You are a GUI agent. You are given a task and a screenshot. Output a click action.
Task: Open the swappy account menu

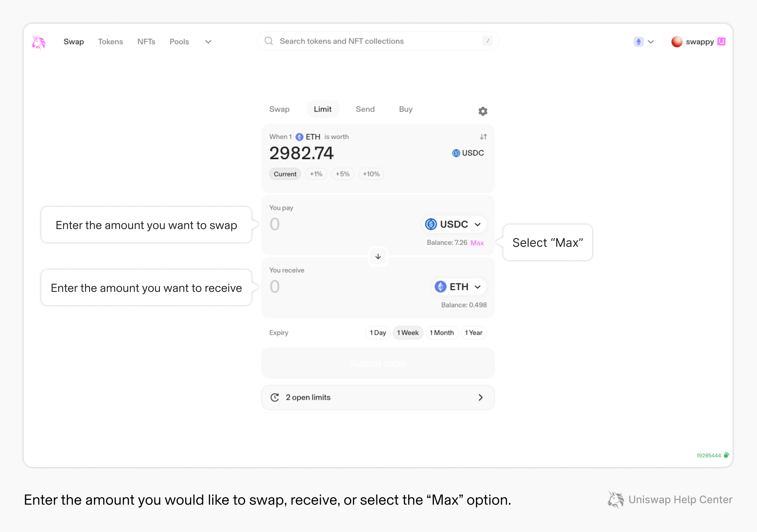(698, 42)
